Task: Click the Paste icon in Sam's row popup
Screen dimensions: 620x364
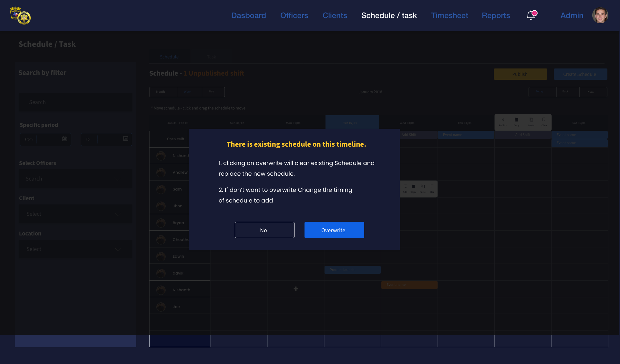Action: click(x=423, y=187)
